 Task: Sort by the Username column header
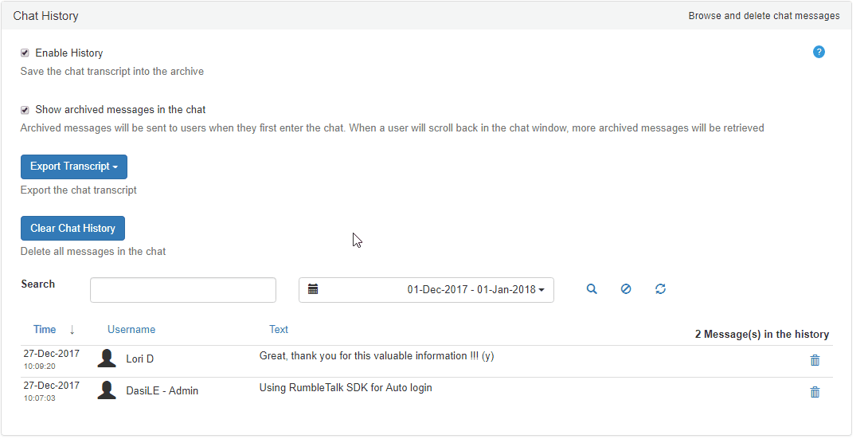131,330
